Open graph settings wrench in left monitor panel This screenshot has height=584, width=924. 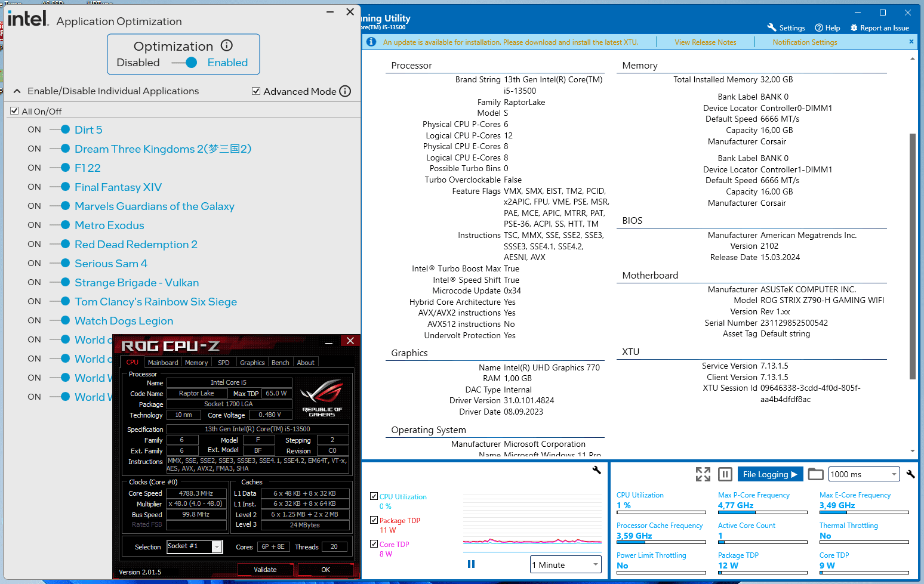click(x=596, y=470)
